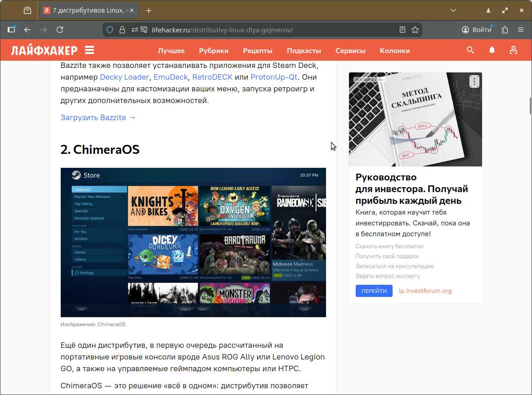Open site notifications bell icon
532x395 pixels.
(492, 50)
